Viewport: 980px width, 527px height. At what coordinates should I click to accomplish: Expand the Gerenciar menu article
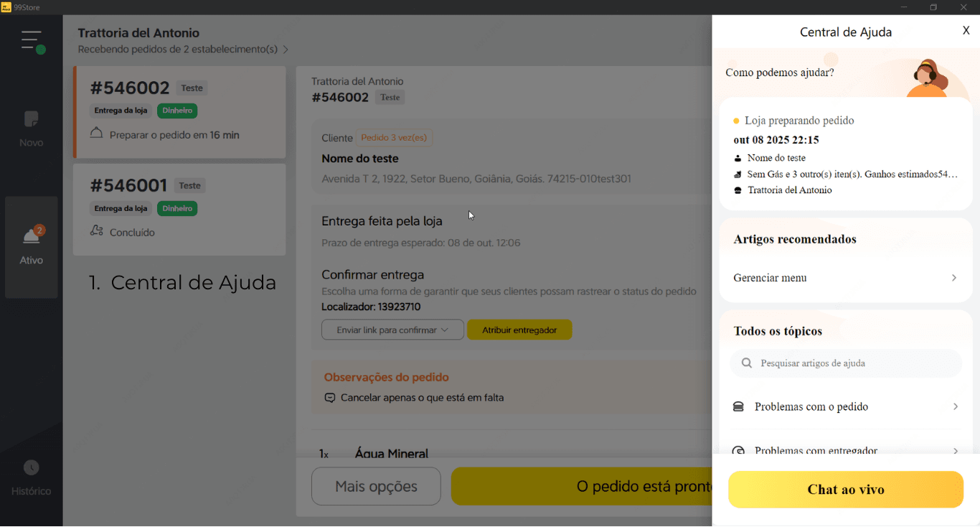click(x=845, y=278)
